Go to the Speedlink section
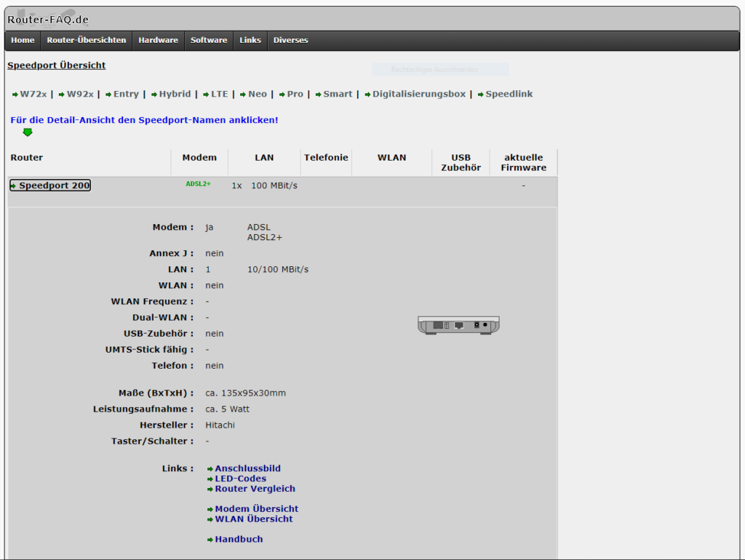The height and width of the screenshot is (560, 745). click(509, 95)
